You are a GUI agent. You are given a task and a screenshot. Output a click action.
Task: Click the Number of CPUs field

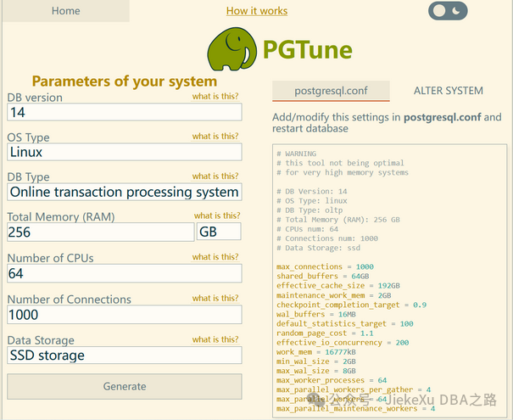tap(125, 273)
